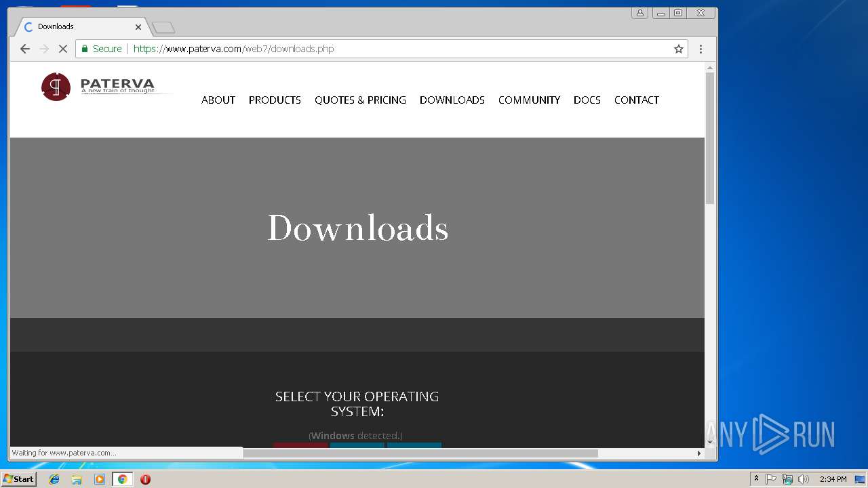Click the browser forward arrow
868x488 pixels.
44,49
